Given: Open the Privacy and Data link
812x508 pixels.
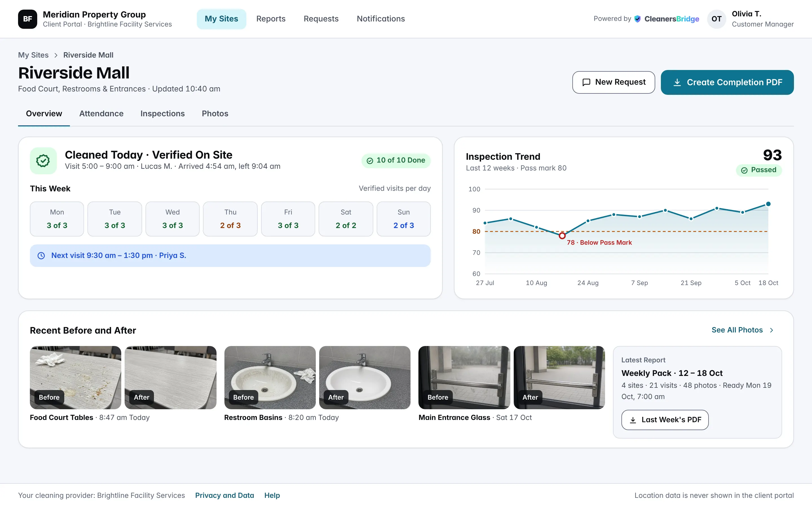Looking at the screenshot, I should click(224, 496).
